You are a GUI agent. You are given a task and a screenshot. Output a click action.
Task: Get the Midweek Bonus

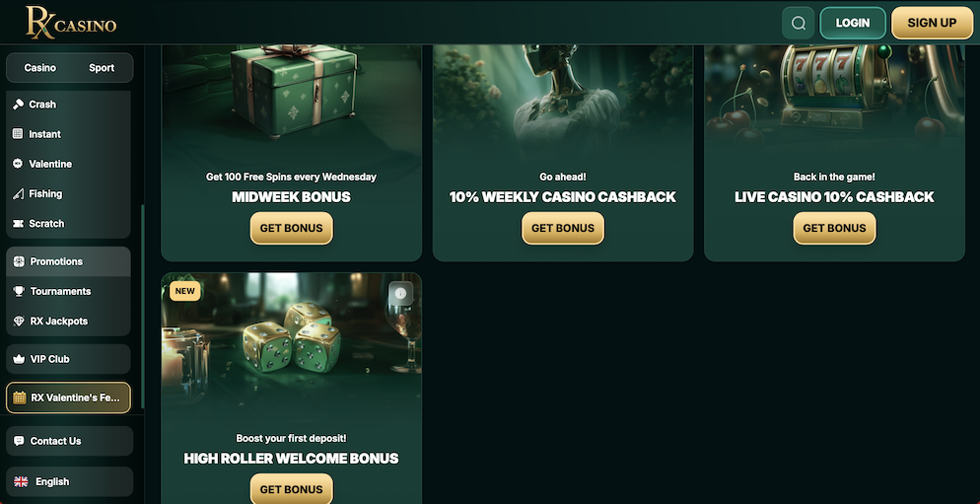tap(291, 228)
